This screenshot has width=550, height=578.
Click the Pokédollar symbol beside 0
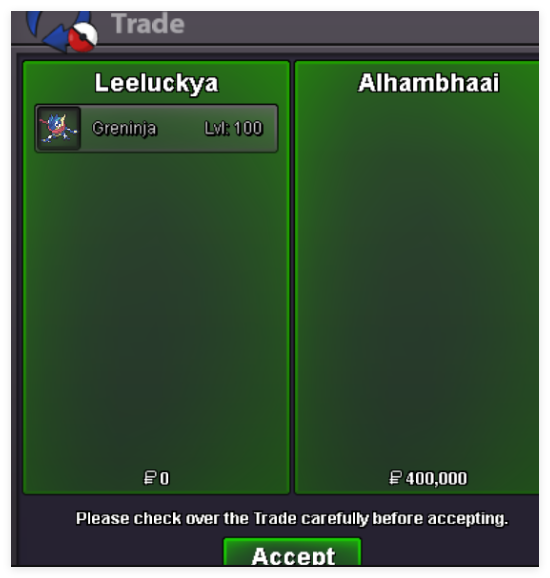click(149, 478)
